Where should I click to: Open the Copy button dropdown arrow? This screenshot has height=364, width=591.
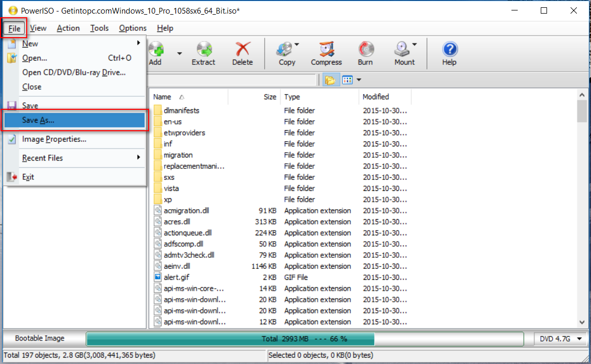pos(297,44)
